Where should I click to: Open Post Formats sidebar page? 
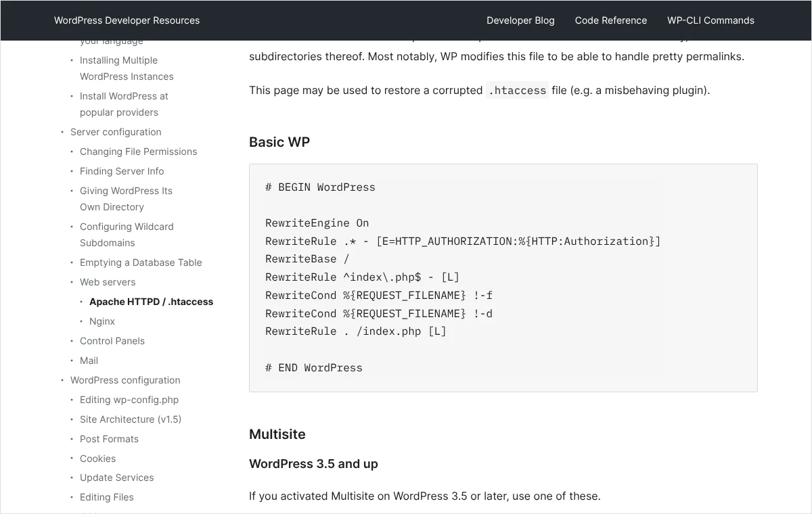109,439
